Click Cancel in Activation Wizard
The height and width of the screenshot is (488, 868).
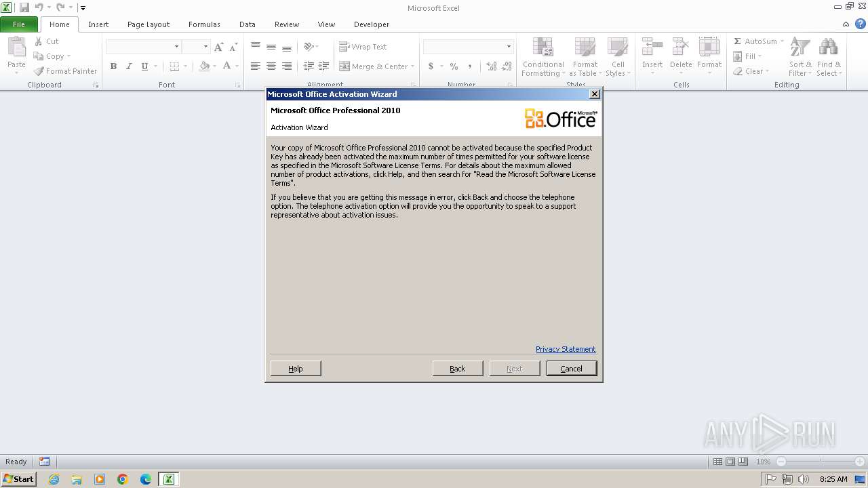[572, 368]
